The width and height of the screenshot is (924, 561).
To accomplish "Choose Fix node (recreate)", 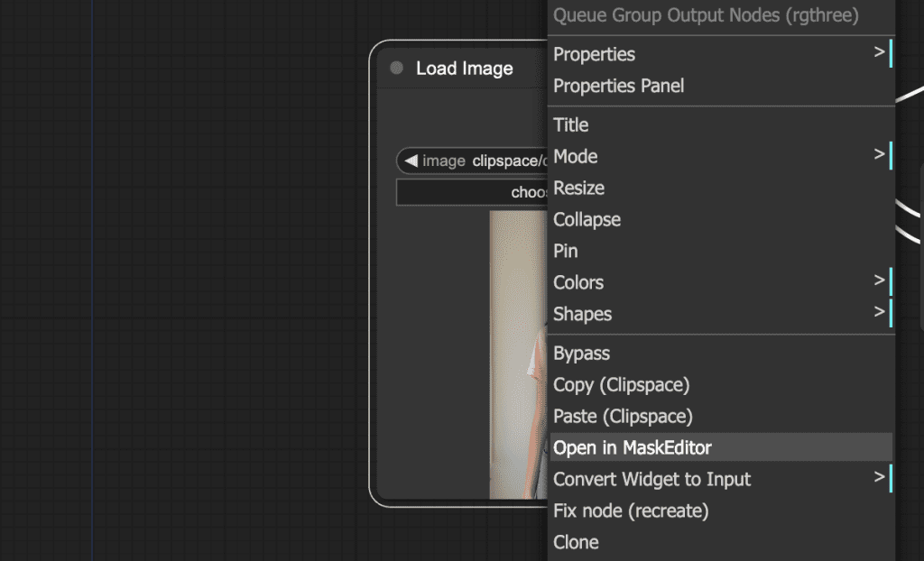I will point(721,510).
